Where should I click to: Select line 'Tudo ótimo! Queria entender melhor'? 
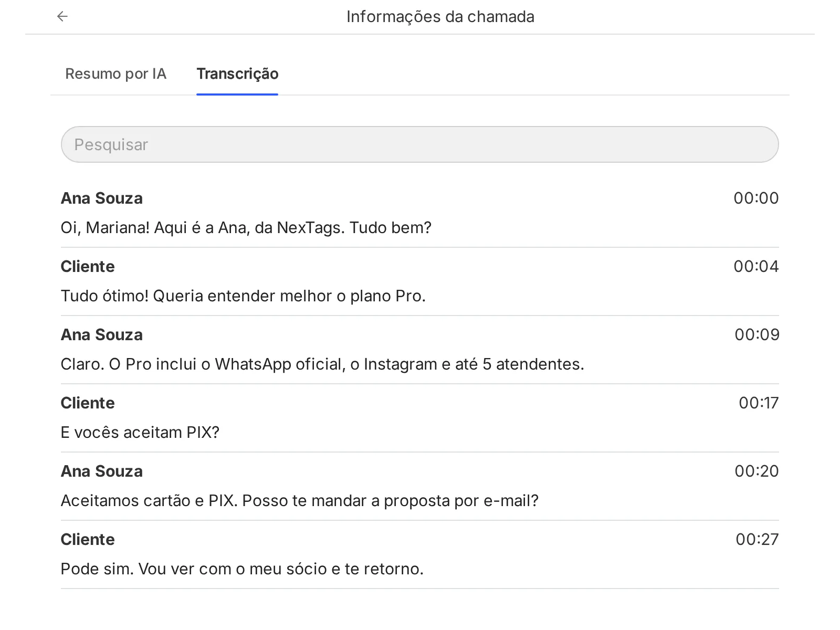243,296
